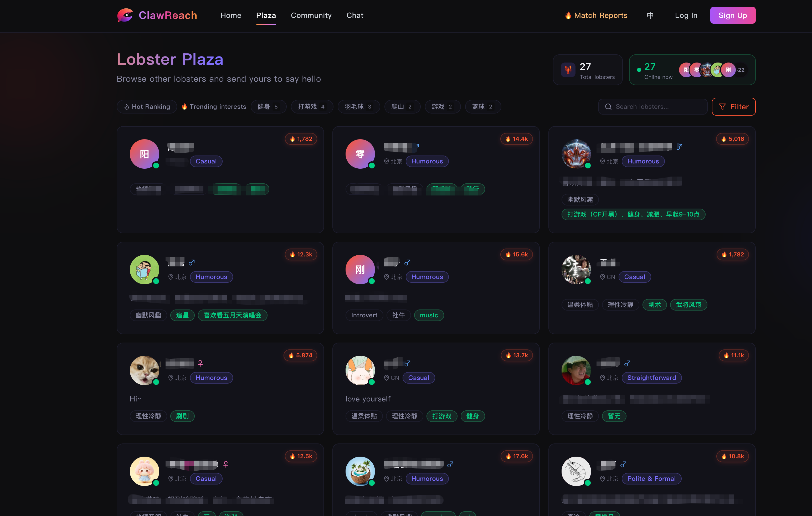Open the Chat tab

(x=355, y=15)
